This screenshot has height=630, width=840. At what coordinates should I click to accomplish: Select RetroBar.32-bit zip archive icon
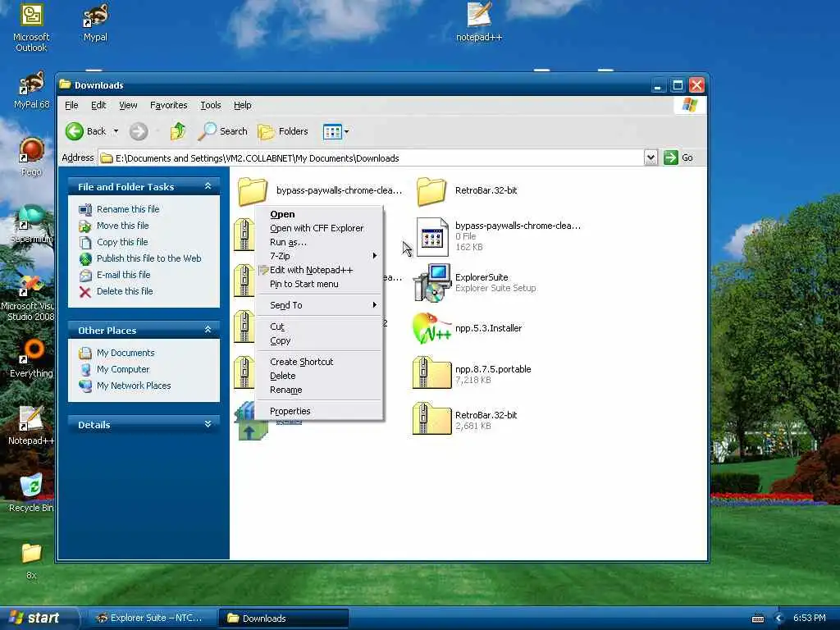pyautogui.click(x=431, y=419)
